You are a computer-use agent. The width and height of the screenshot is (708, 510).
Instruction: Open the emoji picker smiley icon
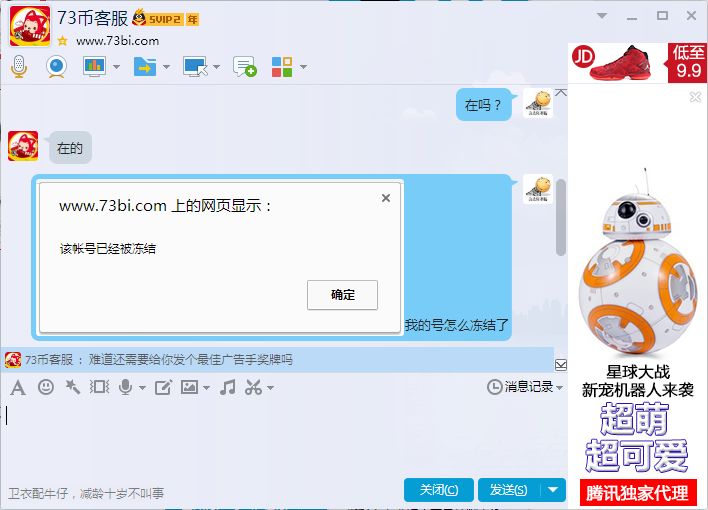click(46, 387)
